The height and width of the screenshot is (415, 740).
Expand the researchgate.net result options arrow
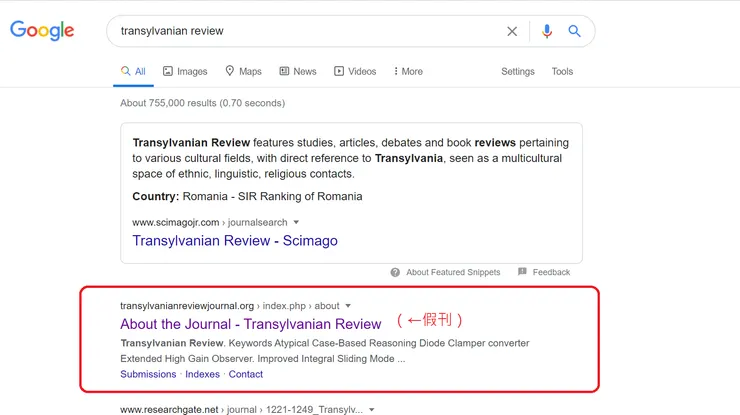pyautogui.click(x=371, y=410)
